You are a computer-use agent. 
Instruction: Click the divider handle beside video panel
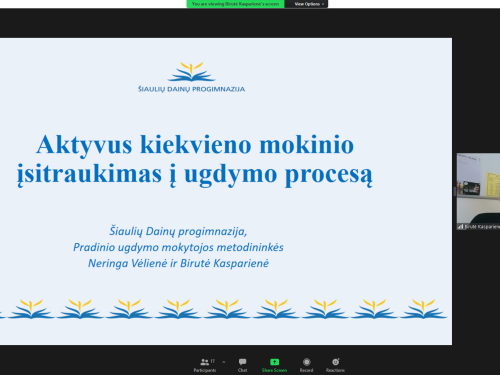[454, 191]
